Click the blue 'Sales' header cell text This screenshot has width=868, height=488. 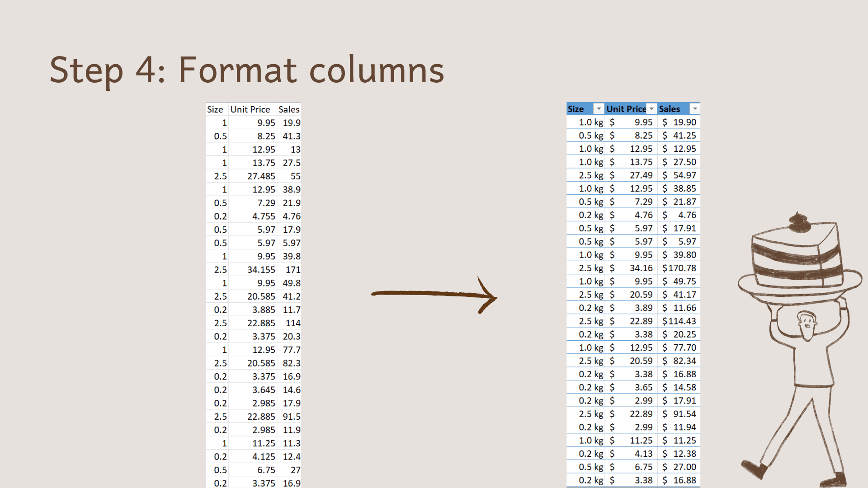[x=670, y=109]
